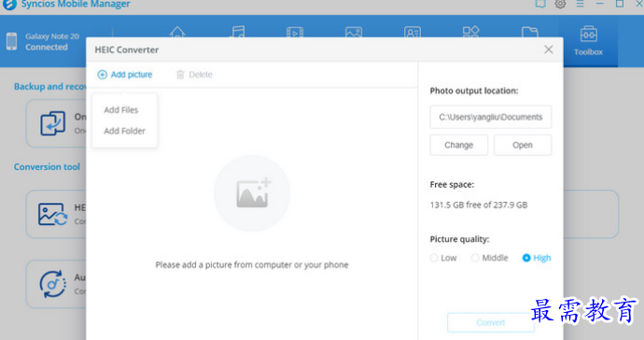Click the Convert button

(x=490, y=322)
